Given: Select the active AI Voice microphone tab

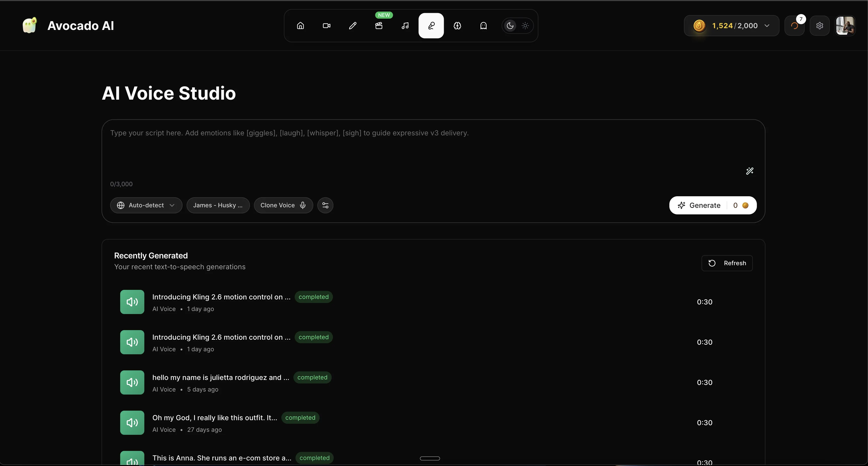Looking at the screenshot, I should [431, 26].
